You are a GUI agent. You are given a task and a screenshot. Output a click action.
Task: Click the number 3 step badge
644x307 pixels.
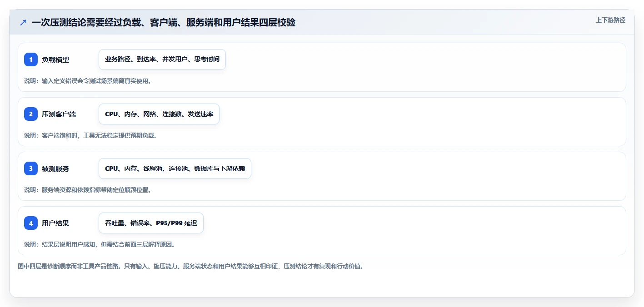coord(31,168)
